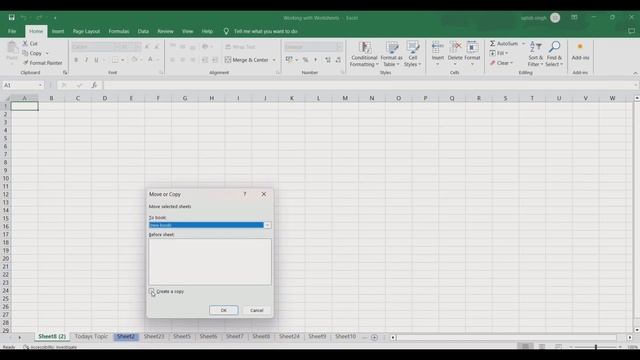Open Merge & Center dropdown arrow

274,60
